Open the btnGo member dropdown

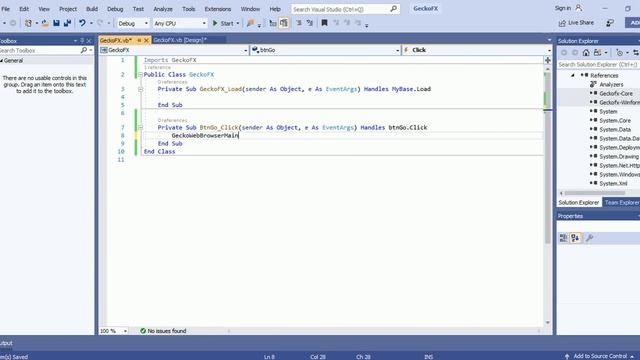(x=325, y=50)
